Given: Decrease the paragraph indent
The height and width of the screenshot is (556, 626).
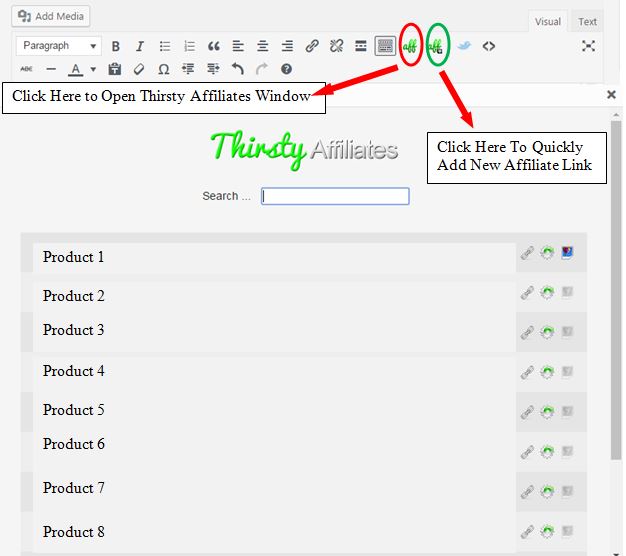Looking at the screenshot, I should [188, 69].
